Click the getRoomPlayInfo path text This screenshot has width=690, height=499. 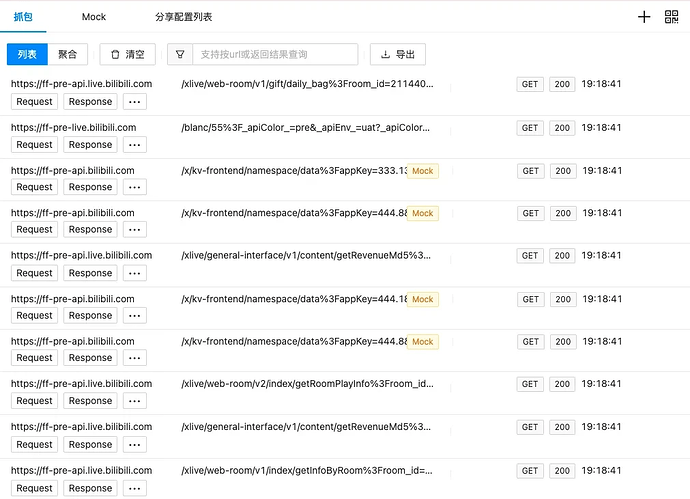point(307,384)
